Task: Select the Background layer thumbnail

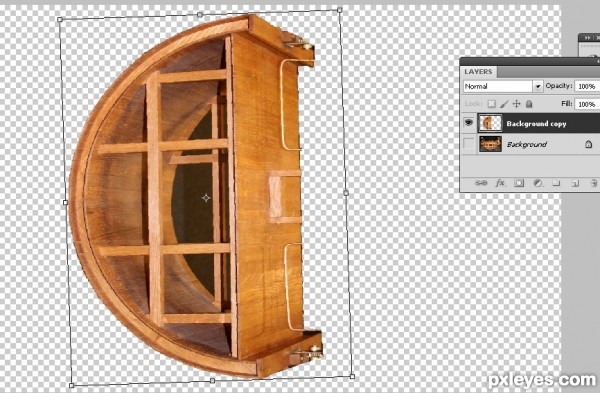Action: (x=490, y=144)
